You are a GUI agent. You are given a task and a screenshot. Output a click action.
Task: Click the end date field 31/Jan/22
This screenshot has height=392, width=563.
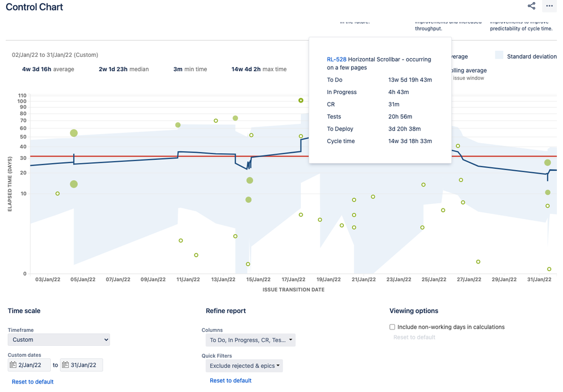click(82, 365)
